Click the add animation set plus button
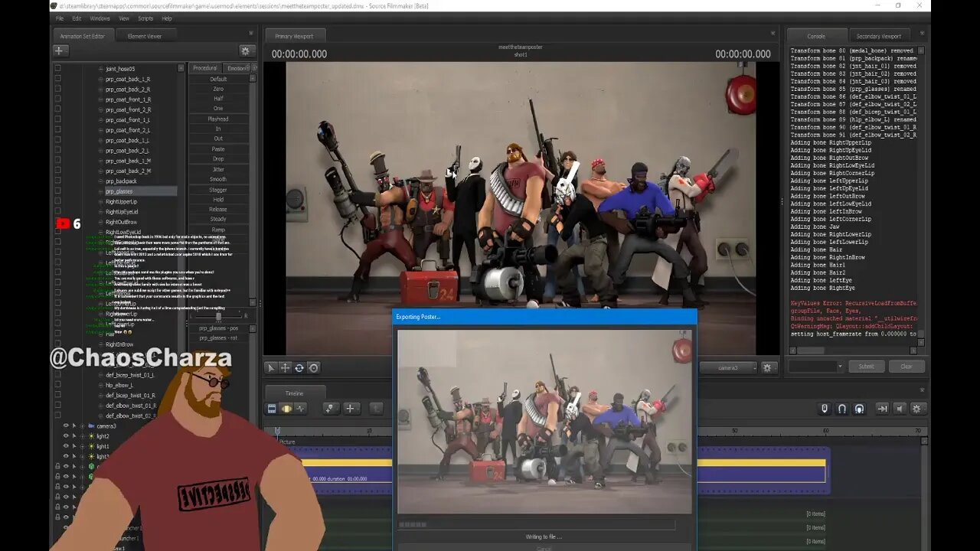 pos(60,51)
